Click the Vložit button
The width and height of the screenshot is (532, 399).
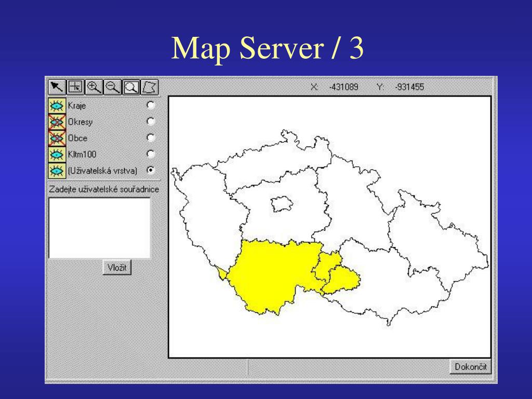[117, 268]
